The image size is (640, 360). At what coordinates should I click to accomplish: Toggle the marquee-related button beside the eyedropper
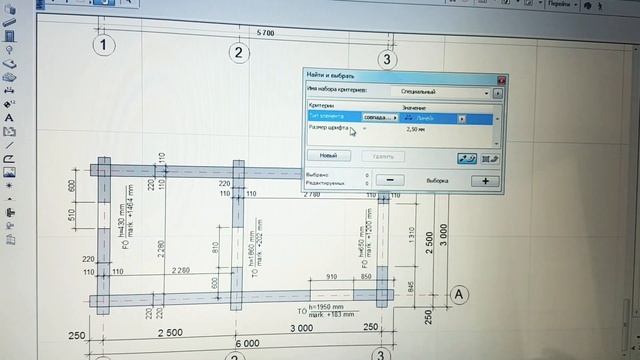pos(490,159)
